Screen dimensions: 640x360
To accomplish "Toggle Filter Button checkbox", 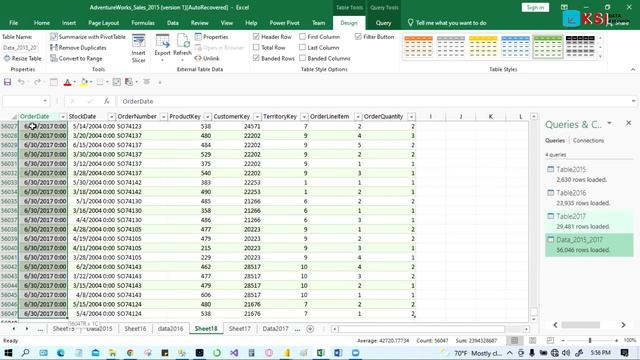I will [x=358, y=37].
